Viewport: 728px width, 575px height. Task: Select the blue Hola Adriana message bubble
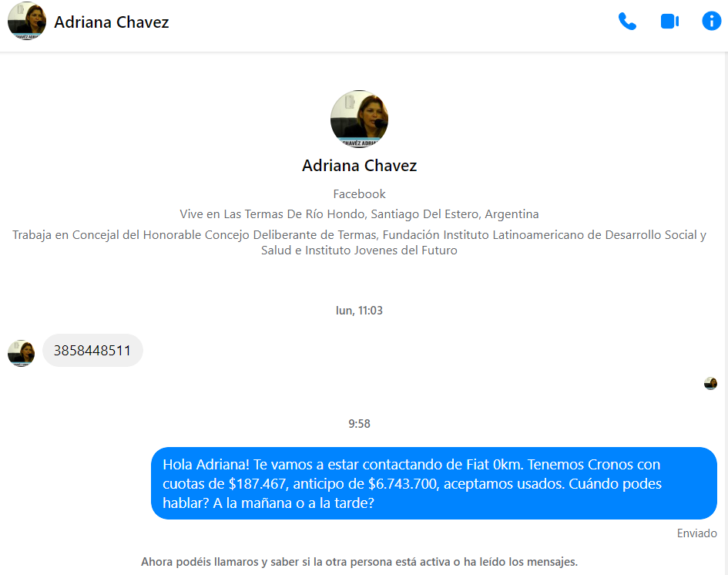click(434, 483)
